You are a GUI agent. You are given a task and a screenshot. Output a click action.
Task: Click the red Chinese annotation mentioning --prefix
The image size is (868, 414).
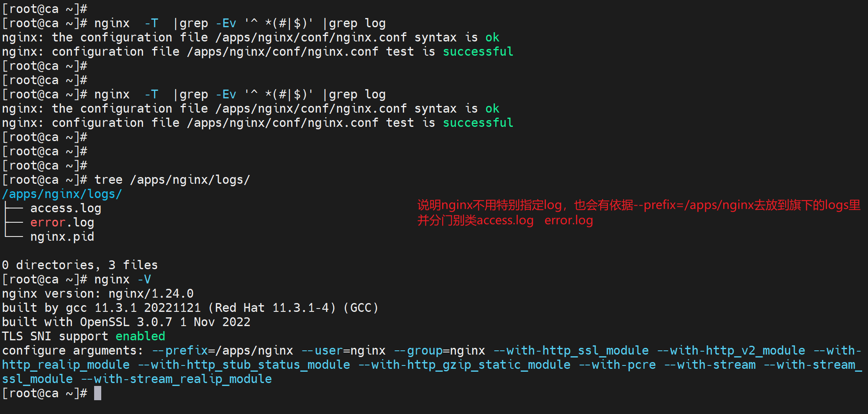[638, 205]
